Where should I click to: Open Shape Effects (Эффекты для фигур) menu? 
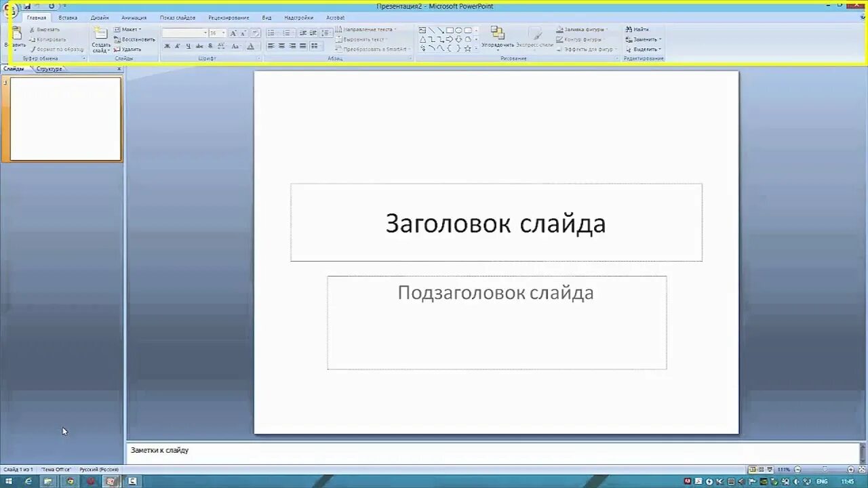[587, 49]
